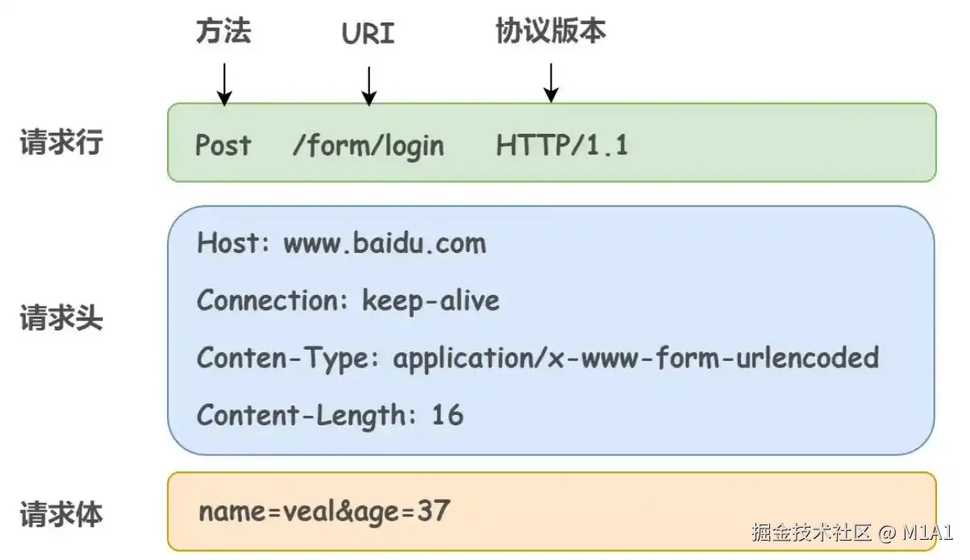Select the 协议版本 heading label
The image size is (970, 560).
(x=551, y=31)
